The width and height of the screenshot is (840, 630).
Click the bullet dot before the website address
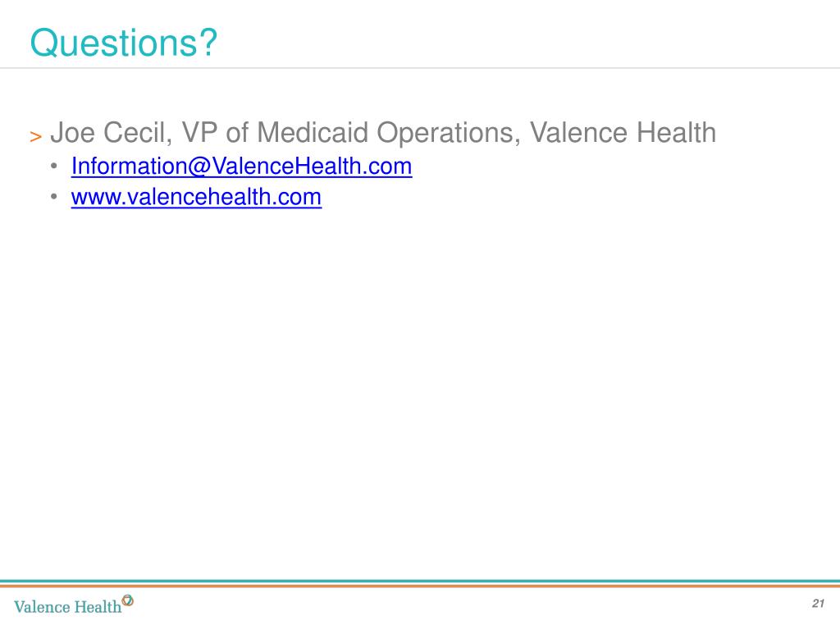pos(53,197)
